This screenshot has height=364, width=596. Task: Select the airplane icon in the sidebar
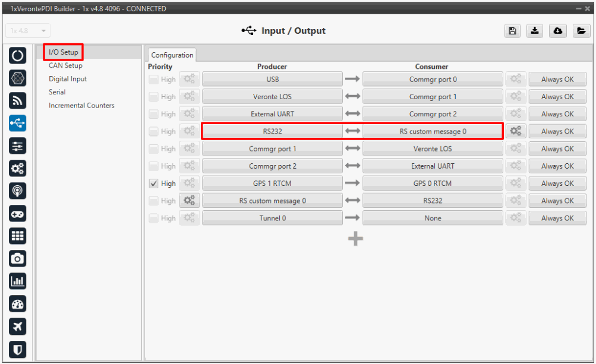(18, 326)
